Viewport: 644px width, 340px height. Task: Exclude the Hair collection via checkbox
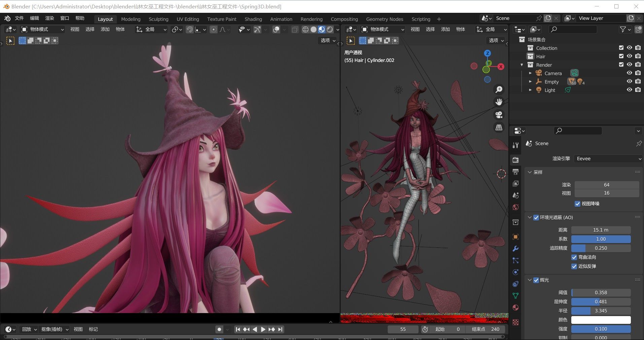[621, 56]
